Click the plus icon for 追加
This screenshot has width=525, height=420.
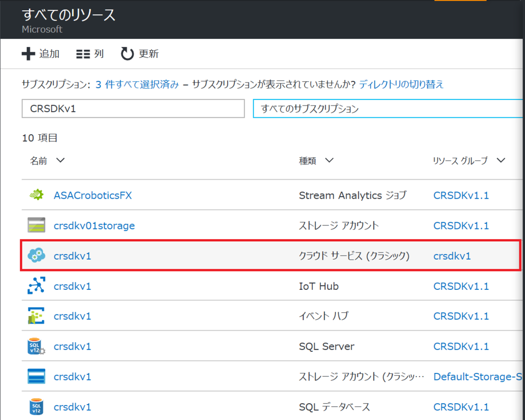tap(29, 54)
